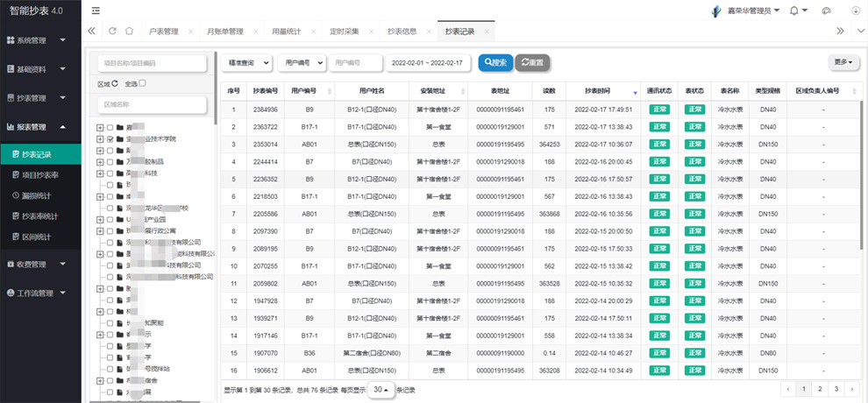The height and width of the screenshot is (403, 868).
Task: Uncheck the 业技术学院 tree checkbox
Action: pyautogui.click(x=110, y=139)
